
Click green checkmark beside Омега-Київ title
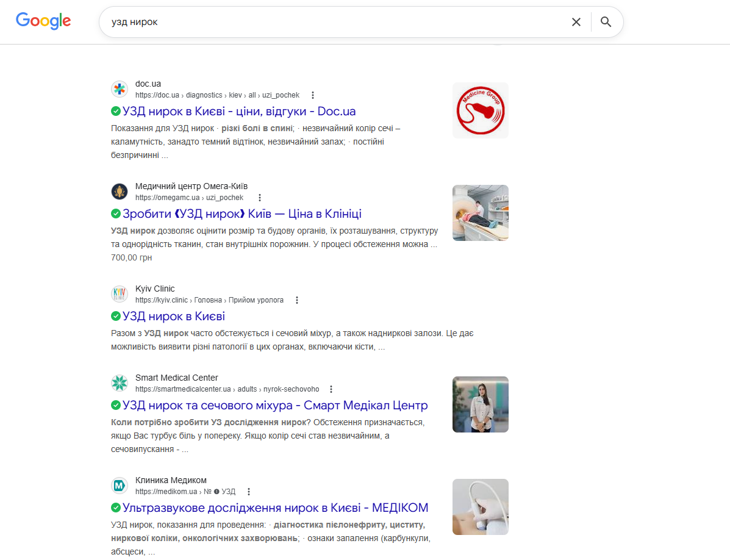tap(116, 214)
